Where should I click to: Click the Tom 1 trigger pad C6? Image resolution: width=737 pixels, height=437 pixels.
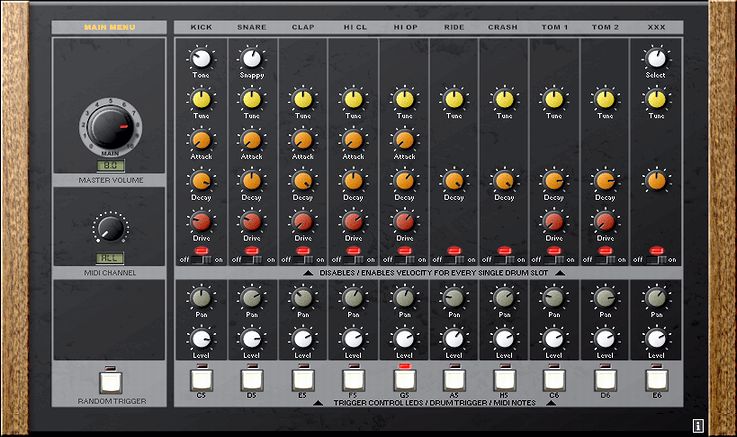click(554, 381)
